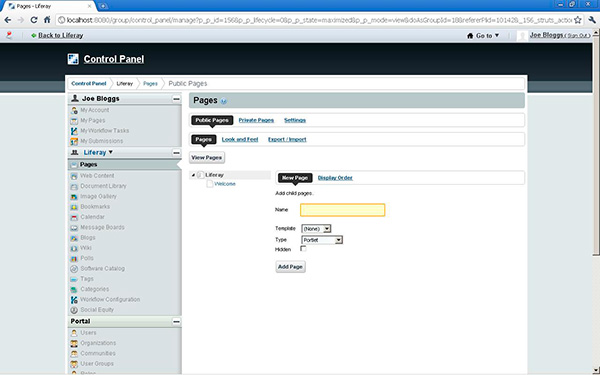
Task: Click the Document Library icon
Action: tap(74, 186)
